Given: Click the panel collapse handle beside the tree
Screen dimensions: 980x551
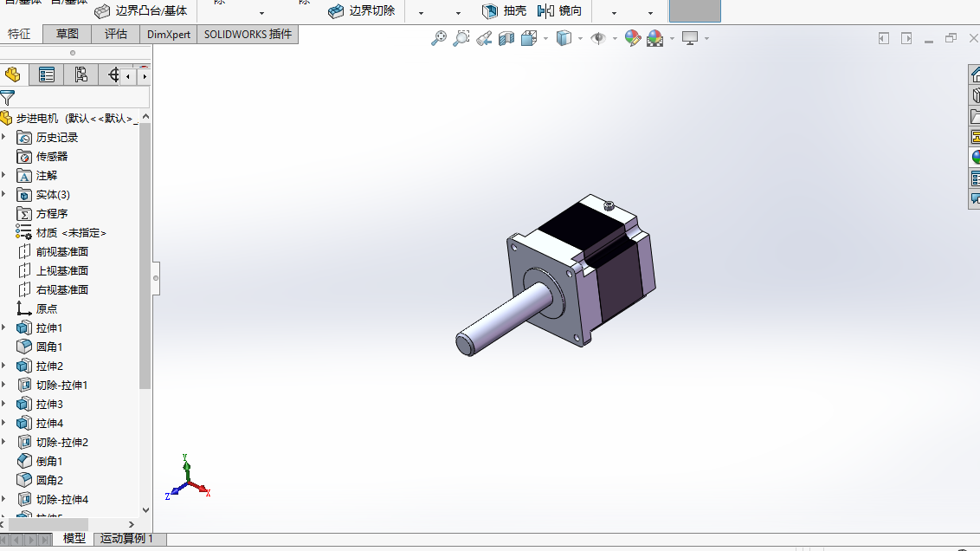Looking at the screenshot, I should pyautogui.click(x=156, y=278).
